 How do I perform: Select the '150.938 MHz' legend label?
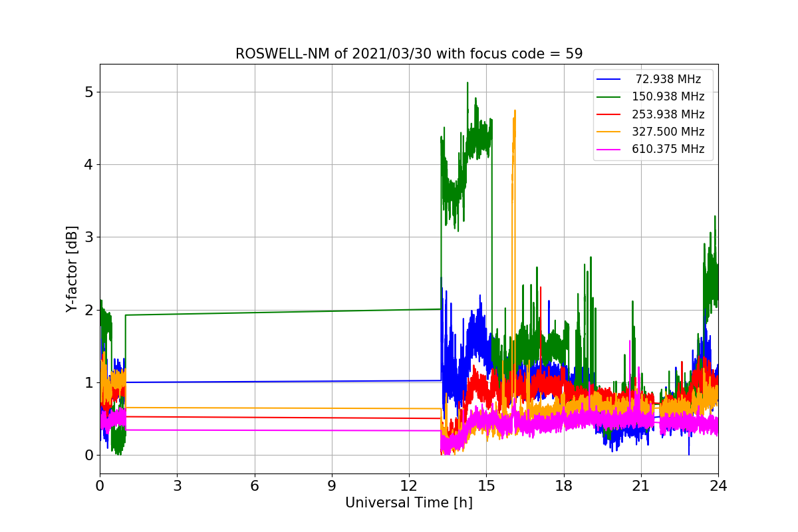[668, 96]
